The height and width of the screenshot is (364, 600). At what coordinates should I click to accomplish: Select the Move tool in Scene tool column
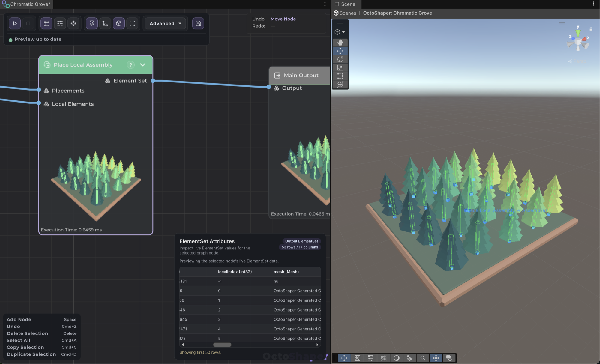coord(340,51)
